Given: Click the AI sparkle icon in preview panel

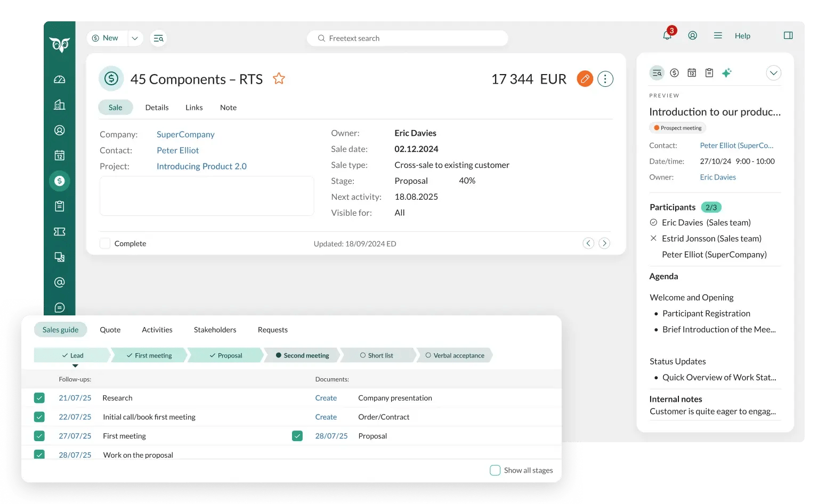Looking at the screenshot, I should 727,73.
